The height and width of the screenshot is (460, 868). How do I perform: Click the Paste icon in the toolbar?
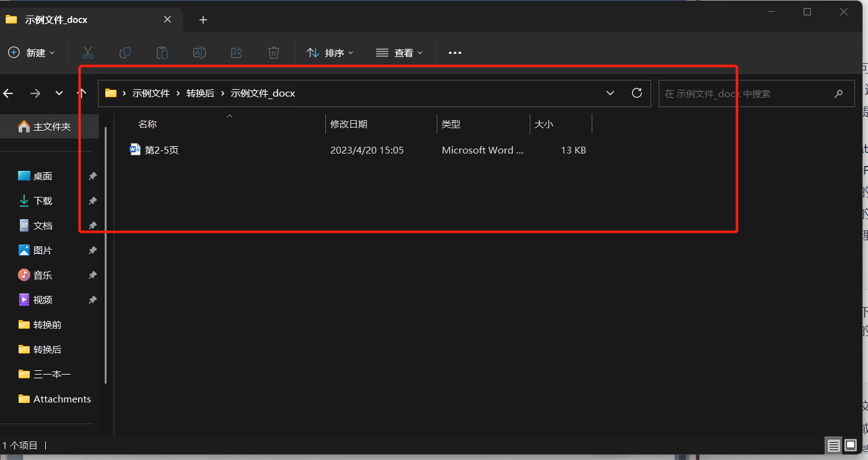point(162,53)
